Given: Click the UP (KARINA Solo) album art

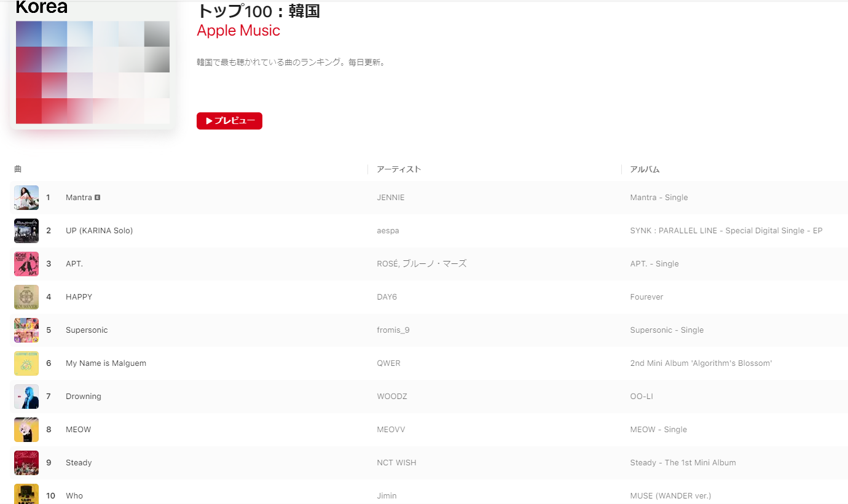Looking at the screenshot, I should pos(26,231).
